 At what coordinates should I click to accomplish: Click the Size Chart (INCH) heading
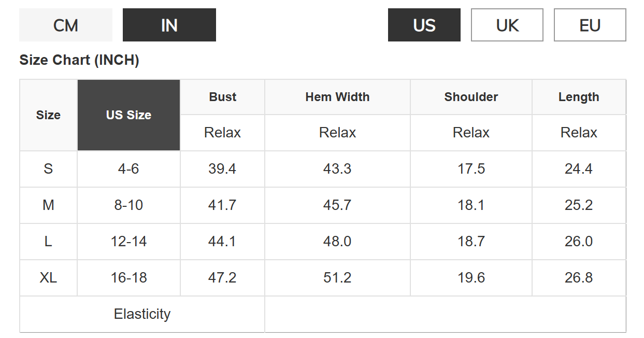coord(79,60)
